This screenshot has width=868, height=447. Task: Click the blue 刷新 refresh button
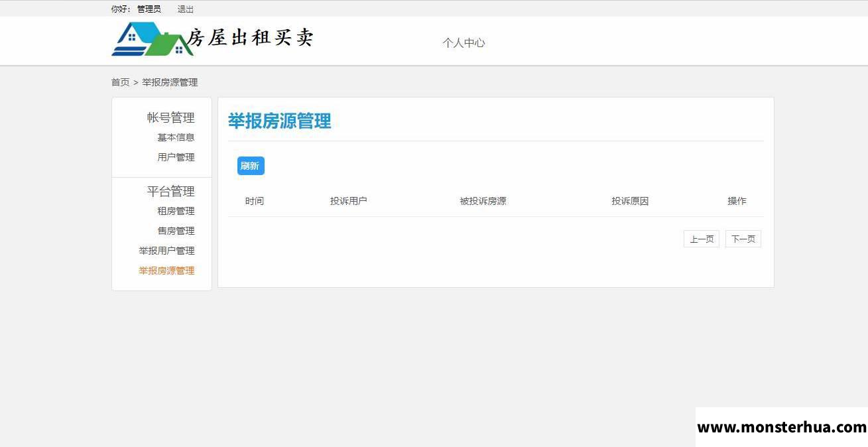pos(251,166)
